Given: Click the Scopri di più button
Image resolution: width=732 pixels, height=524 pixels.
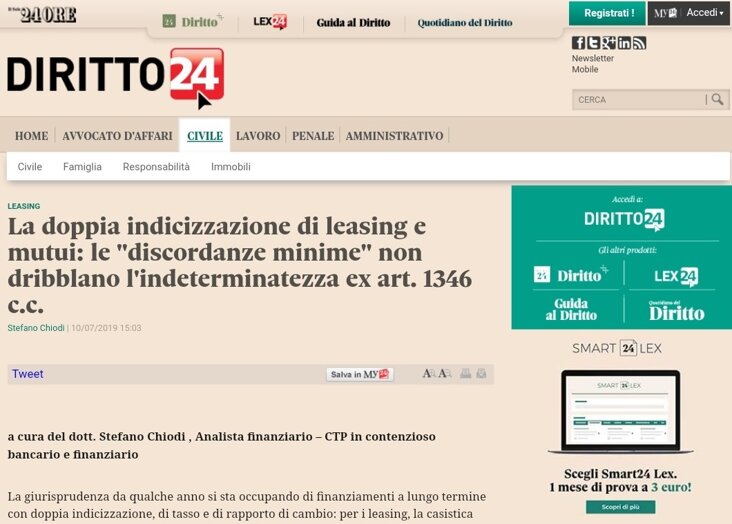Looking at the screenshot, I should [620, 507].
